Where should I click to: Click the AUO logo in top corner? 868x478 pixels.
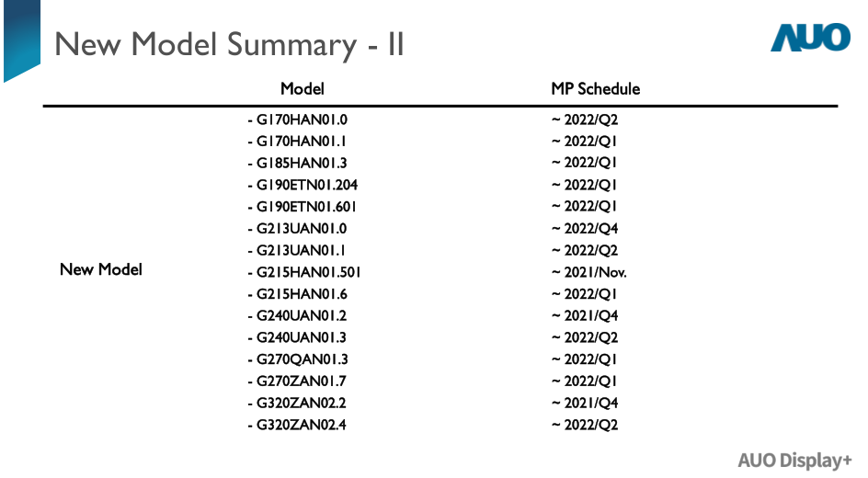tap(810, 38)
